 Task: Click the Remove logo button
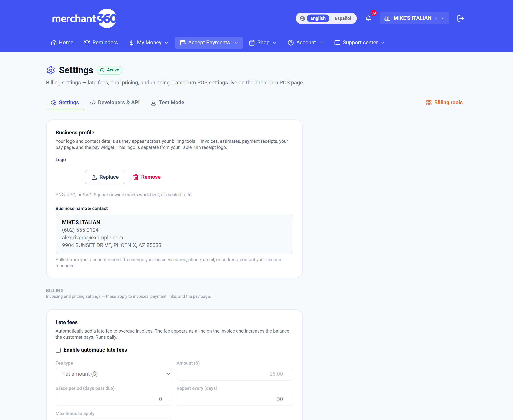pos(147,177)
